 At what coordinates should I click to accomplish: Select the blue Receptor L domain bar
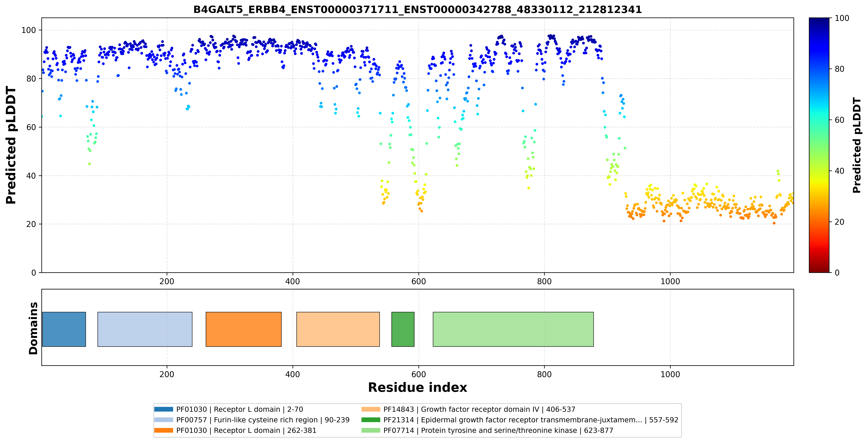point(64,329)
